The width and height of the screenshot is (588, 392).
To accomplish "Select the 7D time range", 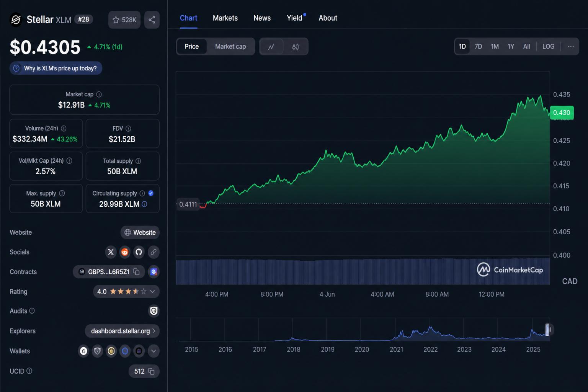I will coord(478,46).
